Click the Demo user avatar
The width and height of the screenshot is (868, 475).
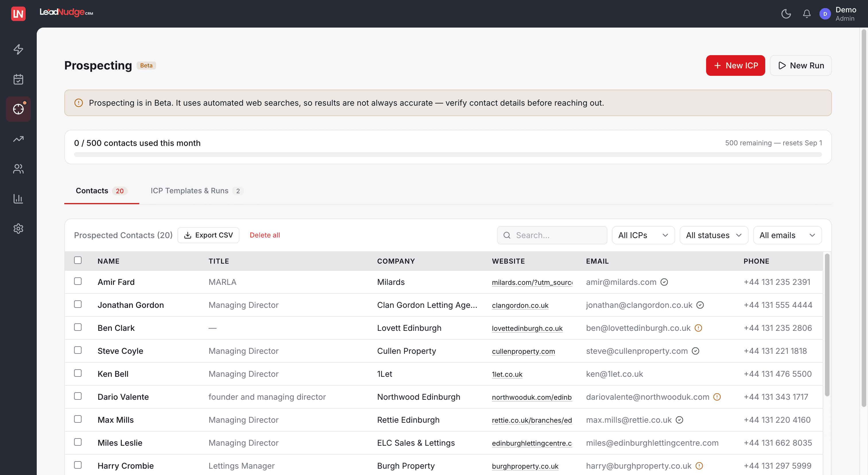click(x=825, y=14)
